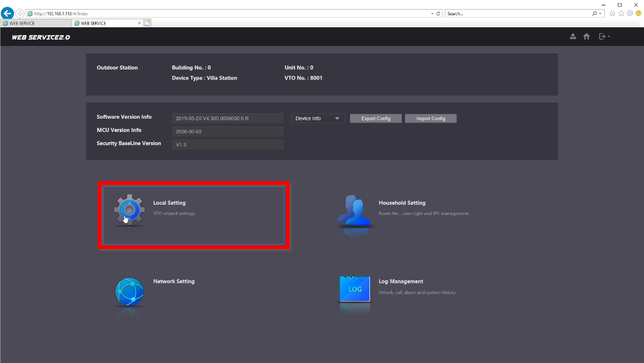Open the Local Setting title link

click(169, 203)
